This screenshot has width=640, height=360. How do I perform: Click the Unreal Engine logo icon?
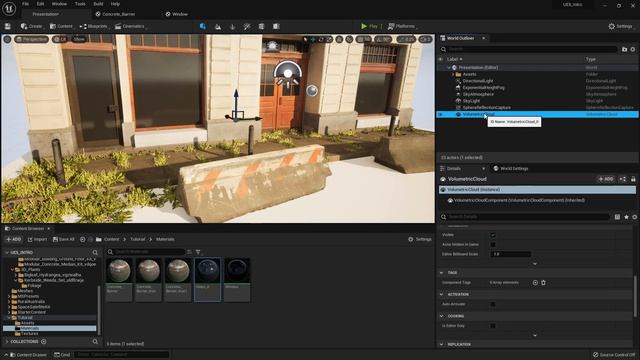click(x=9, y=8)
